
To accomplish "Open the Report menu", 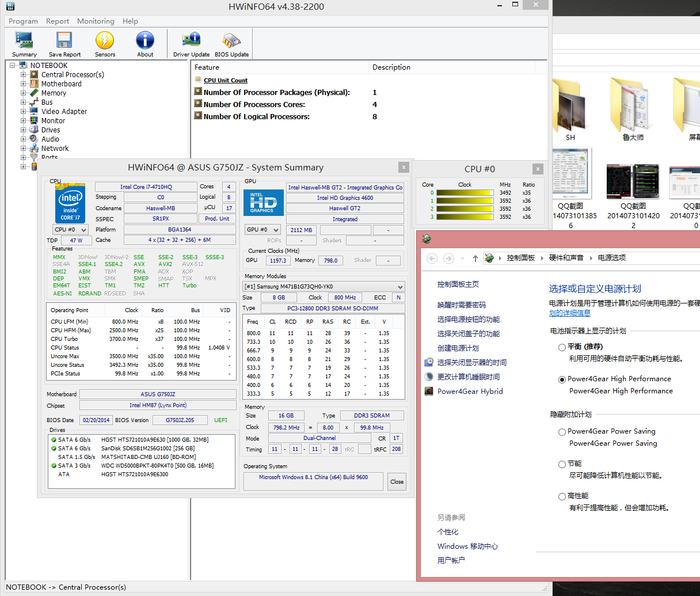I will pyautogui.click(x=58, y=21).
